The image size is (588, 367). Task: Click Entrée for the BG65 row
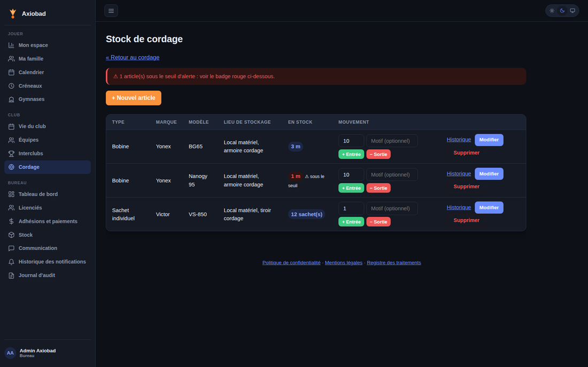click(x=351, y=154)
